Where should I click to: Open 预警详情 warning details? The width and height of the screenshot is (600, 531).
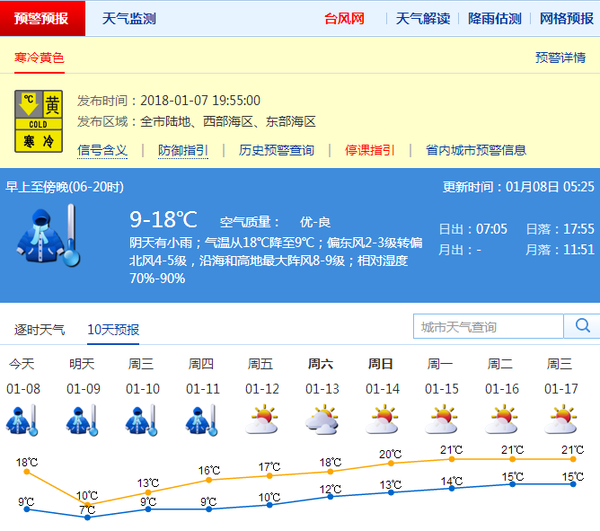(x=560, y=58)
